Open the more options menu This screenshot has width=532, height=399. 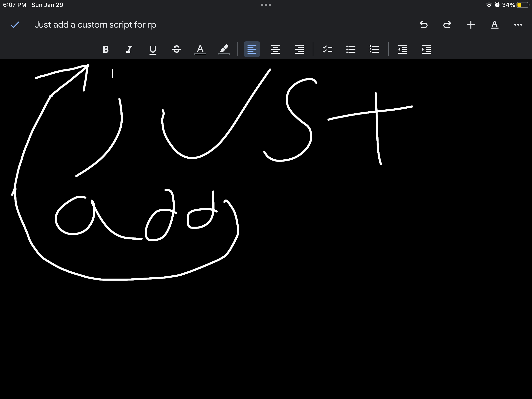(518, 25)
